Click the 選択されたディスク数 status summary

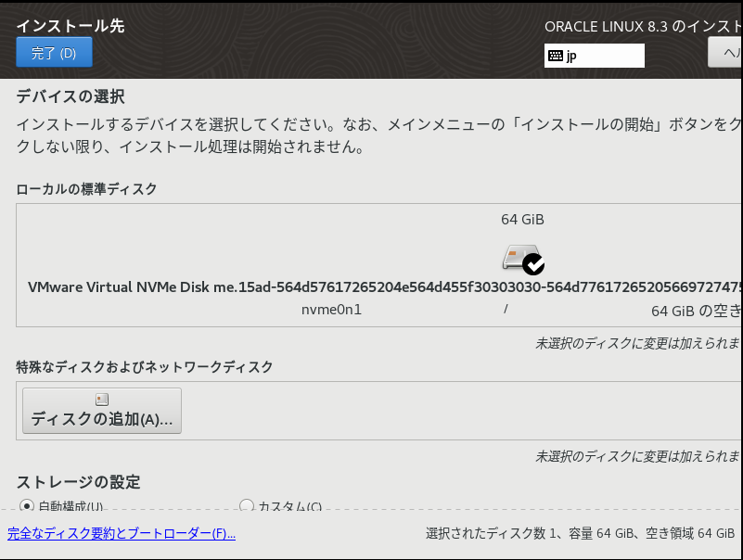580,534
